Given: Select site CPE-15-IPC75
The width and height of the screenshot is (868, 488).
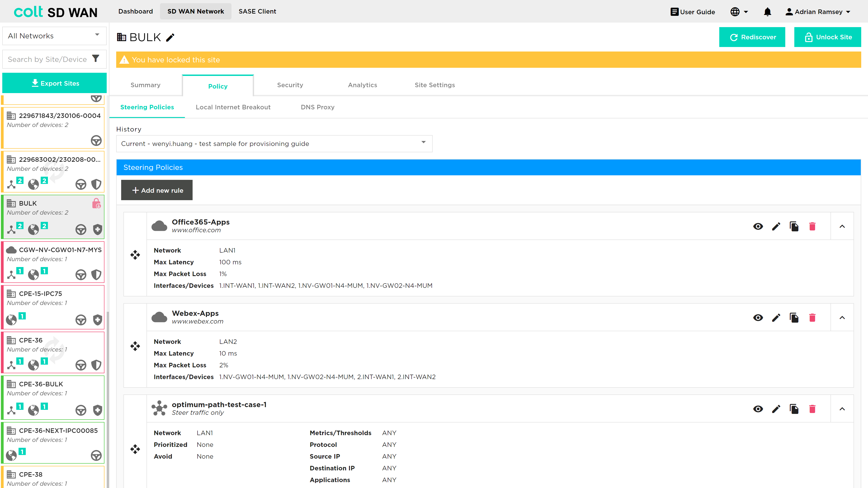Looking at the screenshot, I should click(53, 307).
